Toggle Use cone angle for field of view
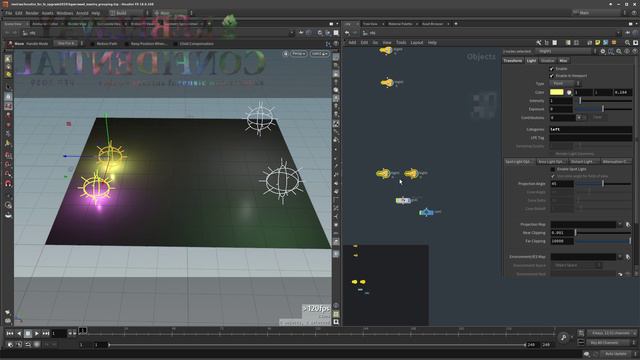Image resolution: width=640 pixels, height=360 pixels. point(553,176)
